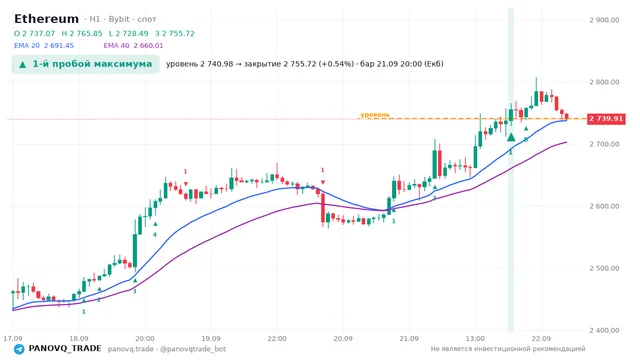Image resolution: width=640 pixels, height=360 pixels.
Task: Click the 21.09 date axis label
Action: 409,338
